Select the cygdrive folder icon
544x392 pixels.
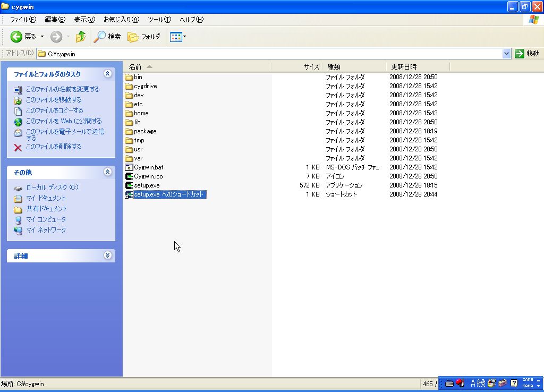point(129,86)
